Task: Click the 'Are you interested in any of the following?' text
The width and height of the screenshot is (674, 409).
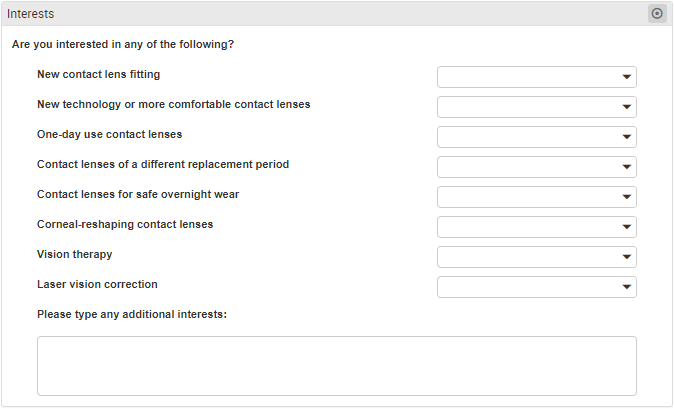Action: 123,44
